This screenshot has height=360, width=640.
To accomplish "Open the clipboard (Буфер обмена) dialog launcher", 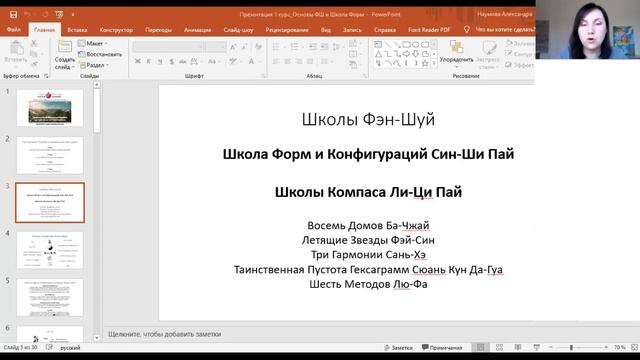I will pos(46,76).
